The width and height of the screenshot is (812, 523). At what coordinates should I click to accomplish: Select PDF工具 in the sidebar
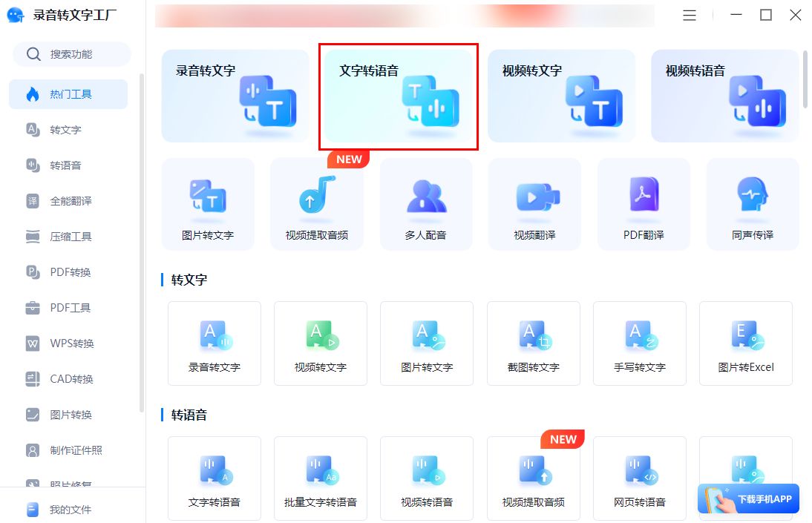point(68,308)
